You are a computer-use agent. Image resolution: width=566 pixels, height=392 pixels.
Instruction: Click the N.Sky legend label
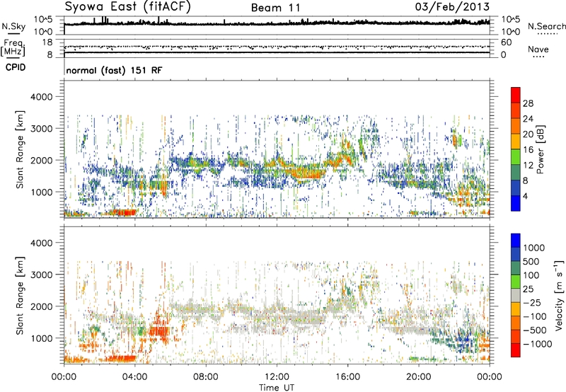pyautogui.click(x=13, y=27)
